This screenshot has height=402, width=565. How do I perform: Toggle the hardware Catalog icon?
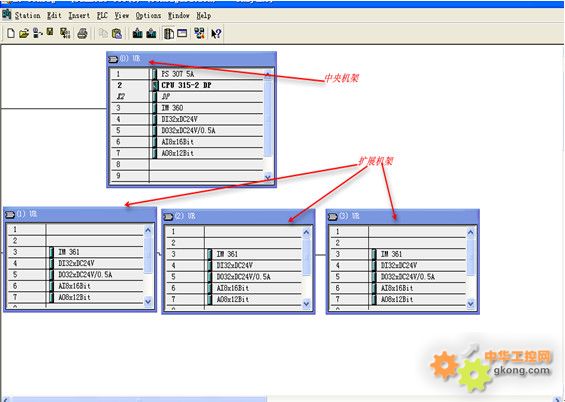[x=169, y=34]
